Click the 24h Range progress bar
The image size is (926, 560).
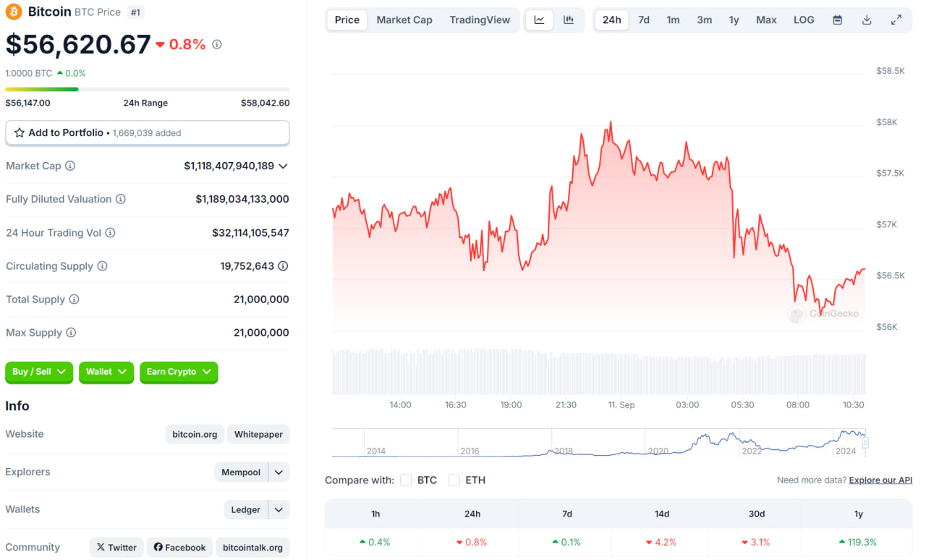[x=148, y=89]
